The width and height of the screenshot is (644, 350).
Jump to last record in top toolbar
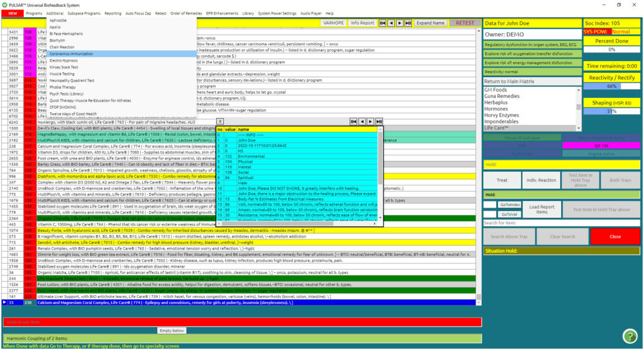[408, 23]
